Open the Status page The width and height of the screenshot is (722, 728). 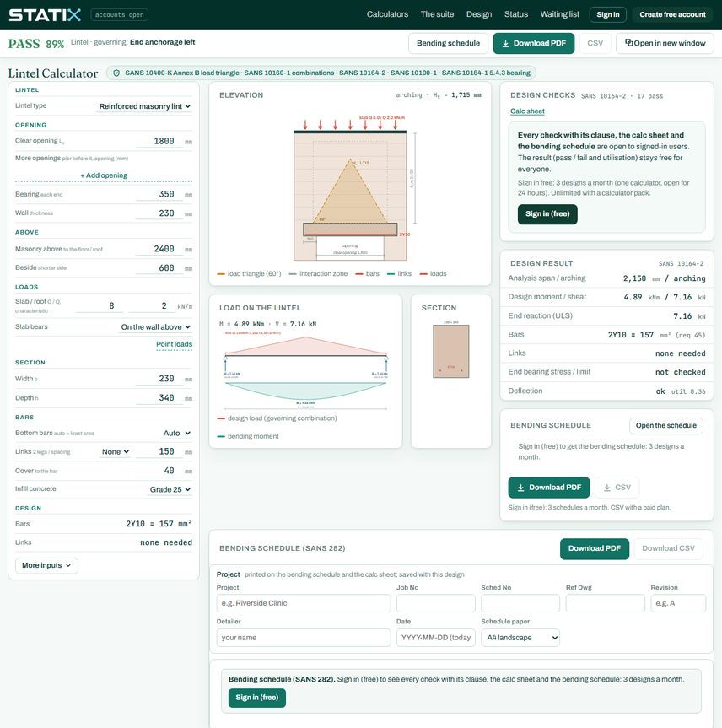coord(516,14)
